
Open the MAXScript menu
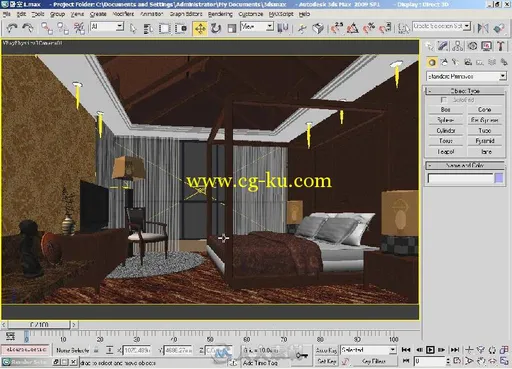[281, 14]
